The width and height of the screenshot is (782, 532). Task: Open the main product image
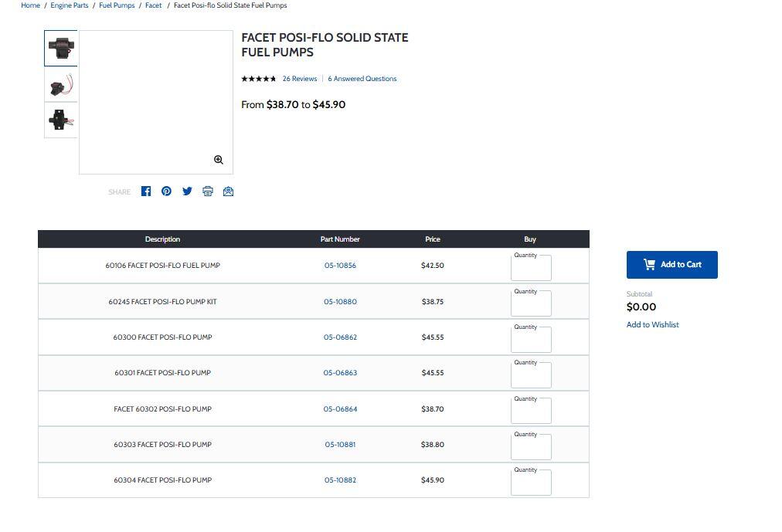(156, 102)
